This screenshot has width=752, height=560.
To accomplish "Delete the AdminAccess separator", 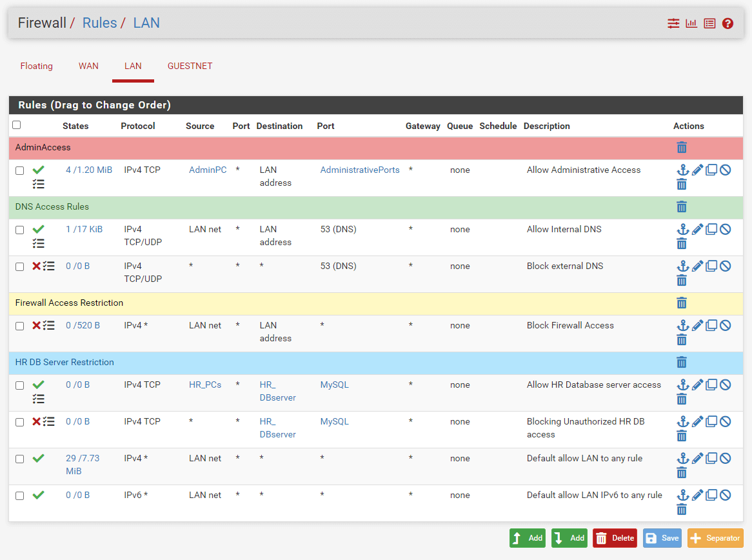I will pyautogui.click(x=682, y=147).
